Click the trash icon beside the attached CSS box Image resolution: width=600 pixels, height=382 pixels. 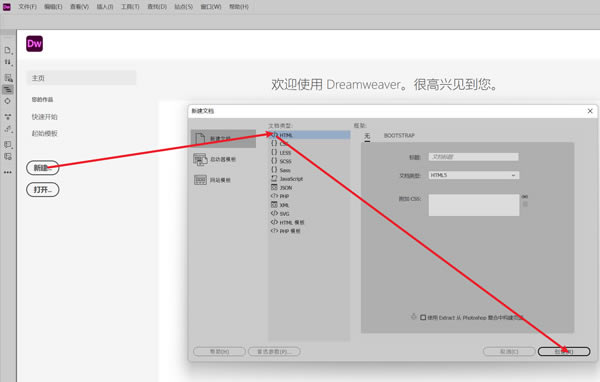pyautogui.click(x=525, y=204)
